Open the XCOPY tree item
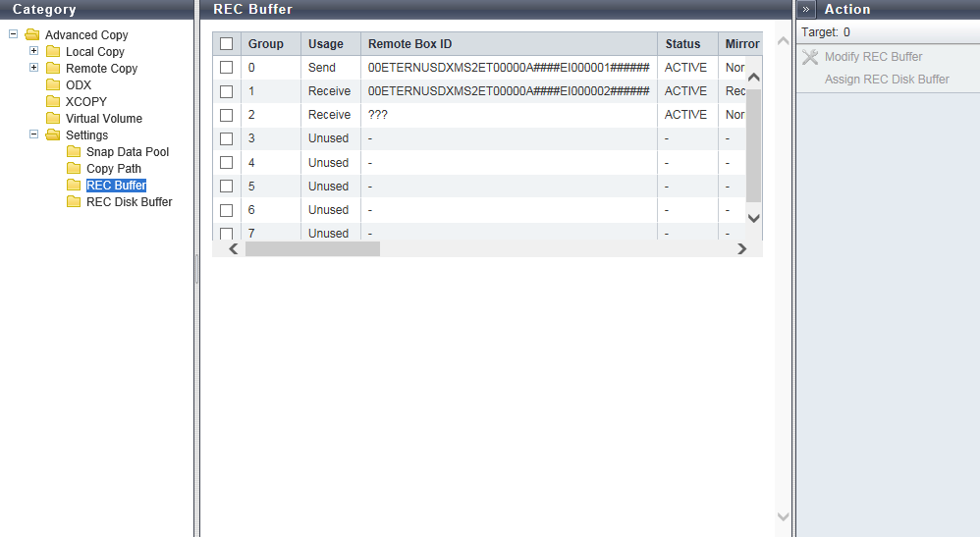This screenshot has width=980, height=537. pos(85,102)
